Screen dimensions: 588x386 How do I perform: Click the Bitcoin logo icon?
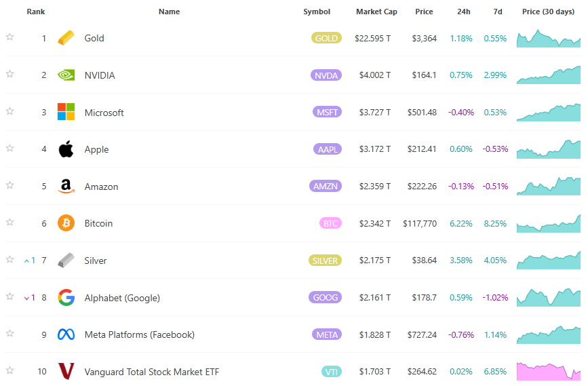pos(66,223)
